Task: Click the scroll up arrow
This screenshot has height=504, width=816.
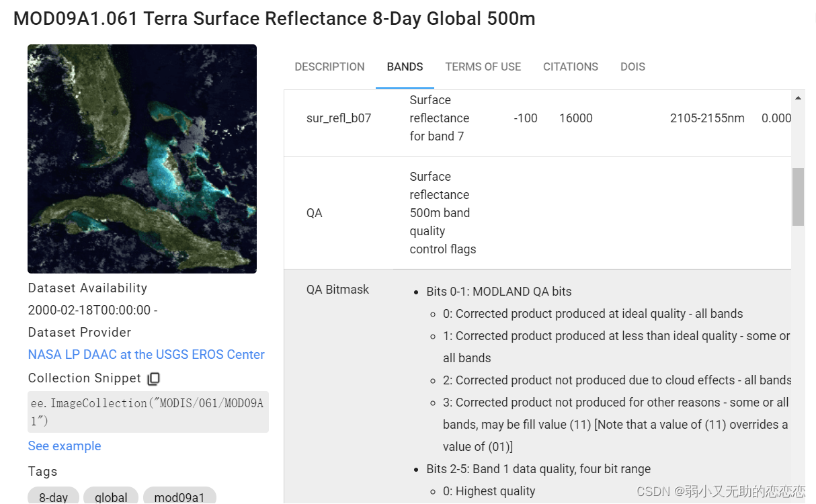Action: pyautogui.click(x=798, y=98)
